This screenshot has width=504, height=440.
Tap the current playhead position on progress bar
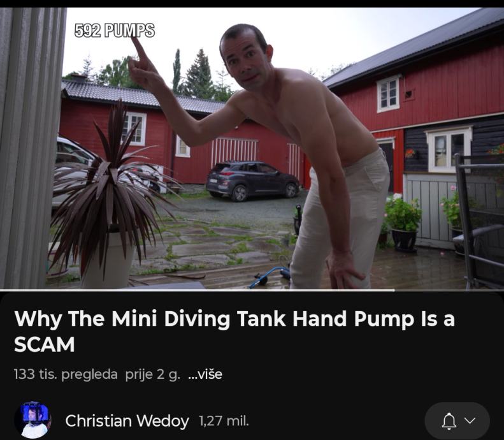[394, 290]
